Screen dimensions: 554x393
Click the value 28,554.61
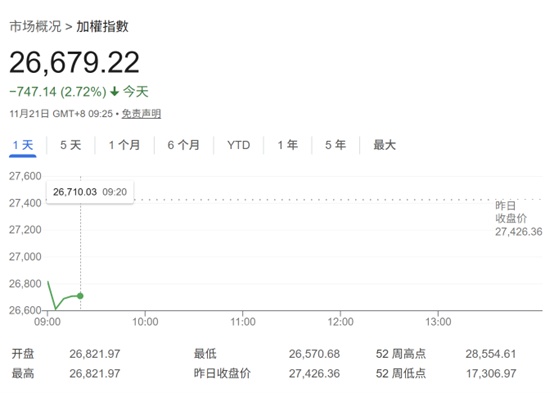pyautogui.click(x=491, y=354)
